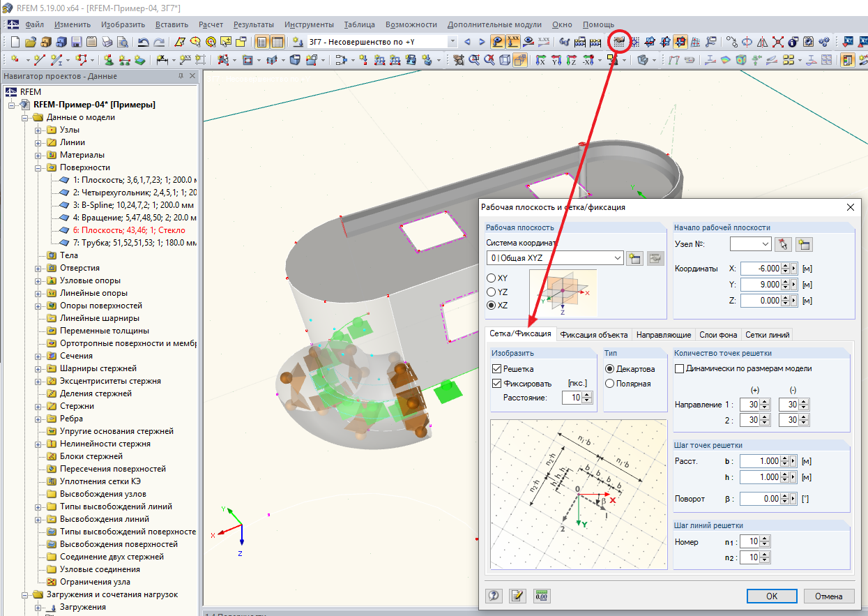The width and height of the screenshot is (868, 616).
Task: Open existing file from toolbar
Action: click(x=31, y=42)
